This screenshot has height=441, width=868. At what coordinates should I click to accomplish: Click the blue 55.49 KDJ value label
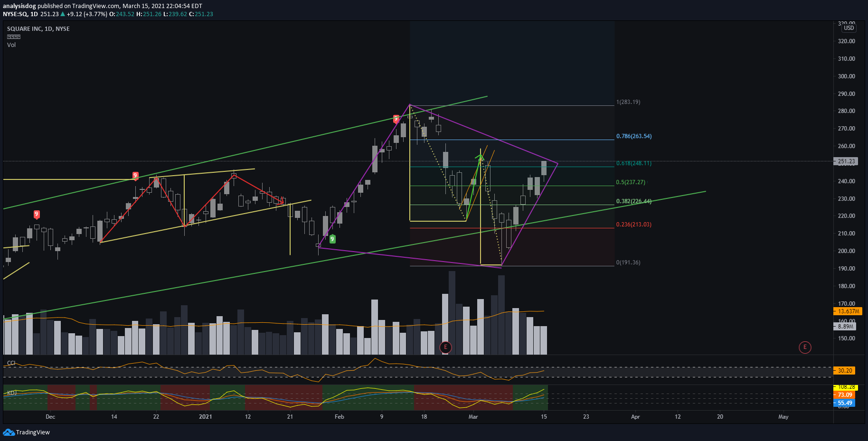click(845, 403)
